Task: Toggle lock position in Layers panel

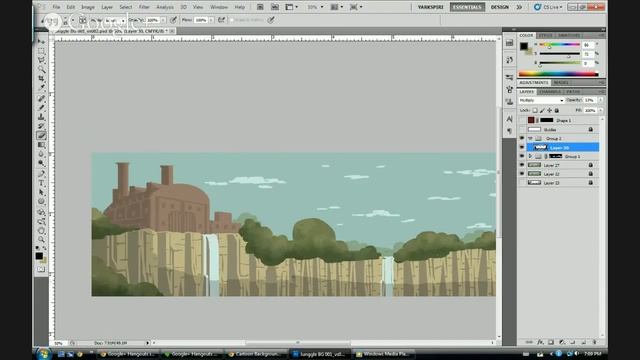Action: [x=549, y=110]
